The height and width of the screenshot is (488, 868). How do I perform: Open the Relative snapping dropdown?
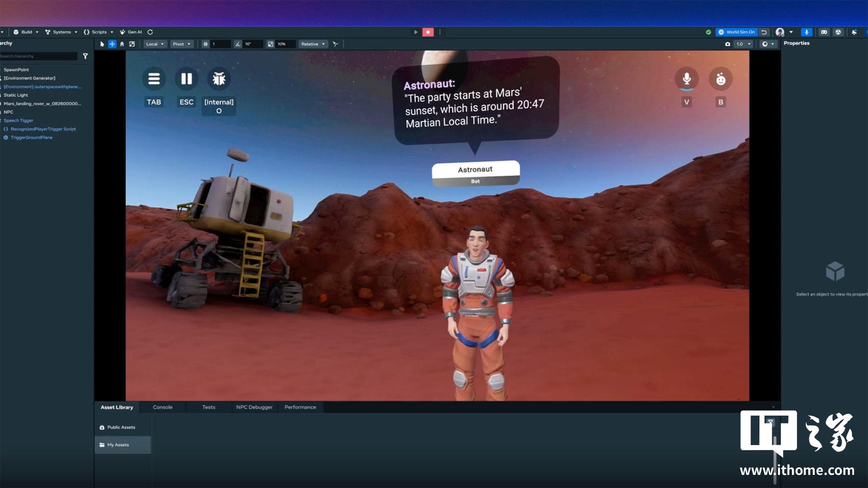[313, 44]
